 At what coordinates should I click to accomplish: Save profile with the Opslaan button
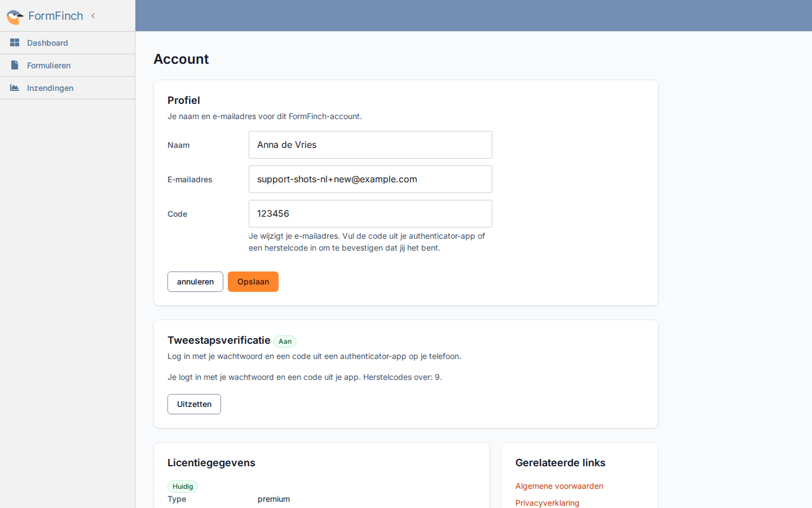tap(253, 282)
